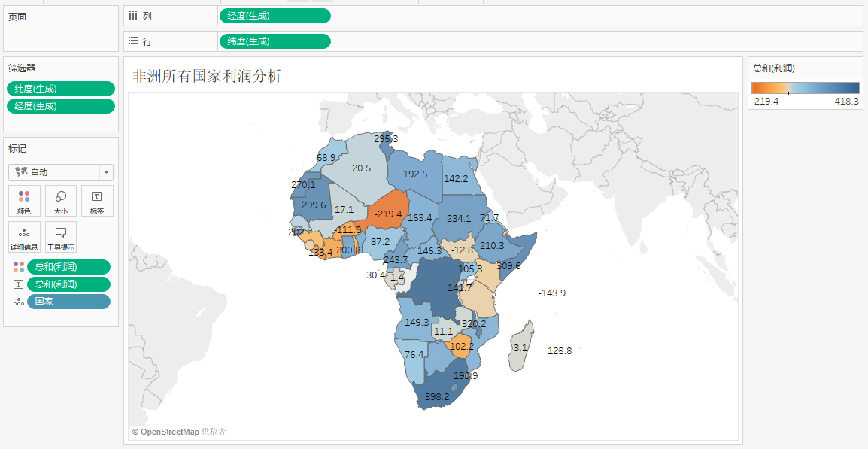The image size is (868, 449).
Task: Open the 工具提示 (Tooltip) marks button
Action: 61,236
